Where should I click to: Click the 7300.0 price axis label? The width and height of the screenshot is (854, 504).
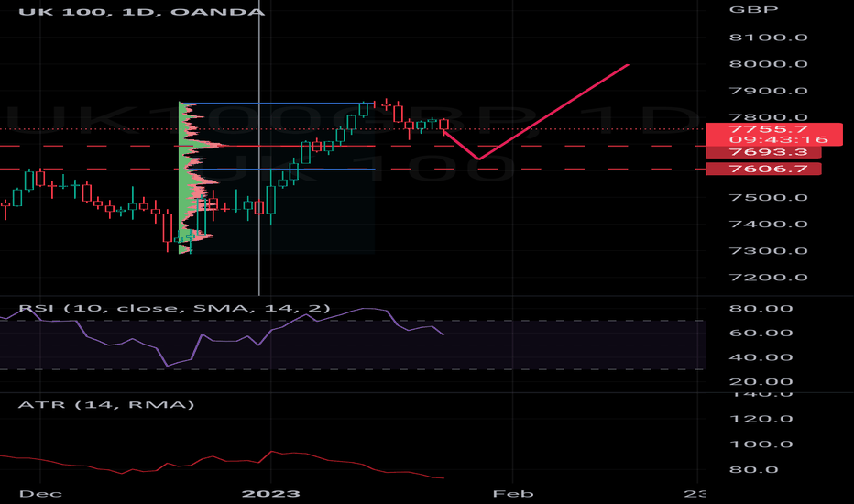pos(768,251)
